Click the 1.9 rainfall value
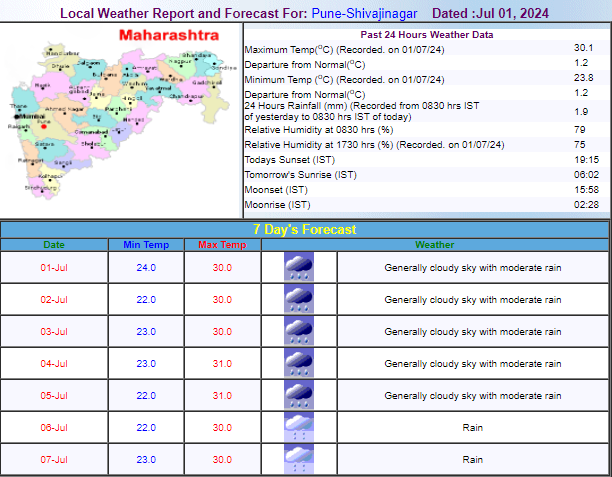612x477 pixels. point(581,112)
